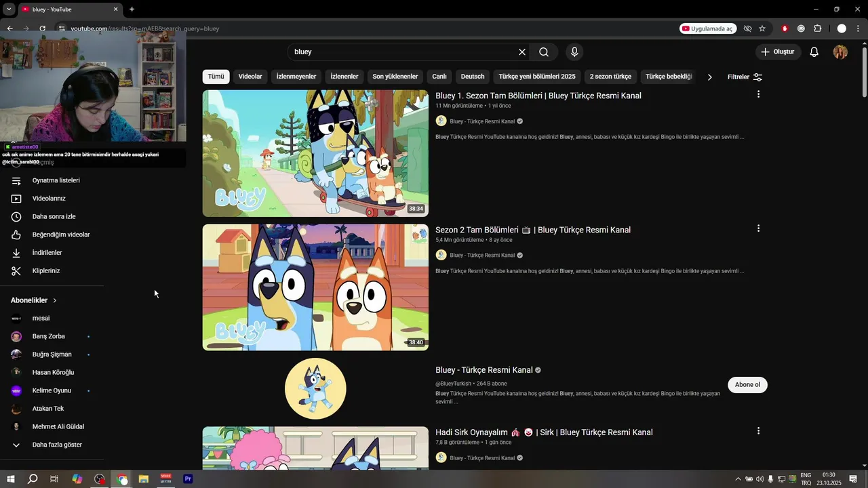Open Buğra Şişman subscription
Screen dimensions: 868x488
[52, 354]
